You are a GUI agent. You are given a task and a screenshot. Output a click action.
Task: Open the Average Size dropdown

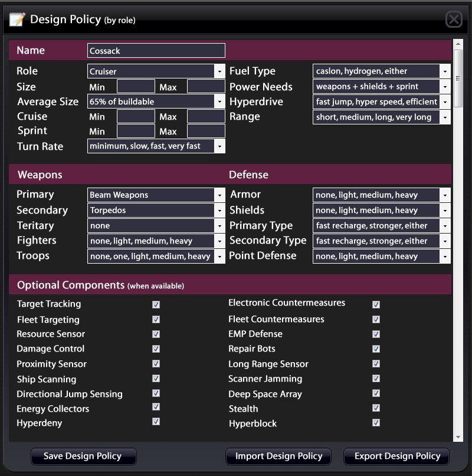click(x=156, y=101)
